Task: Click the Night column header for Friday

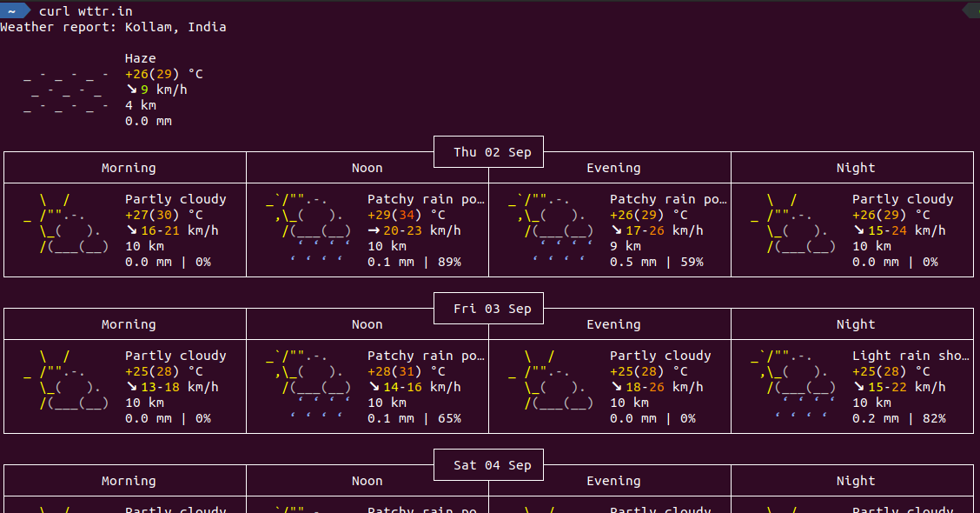Action: click(856, 323)
